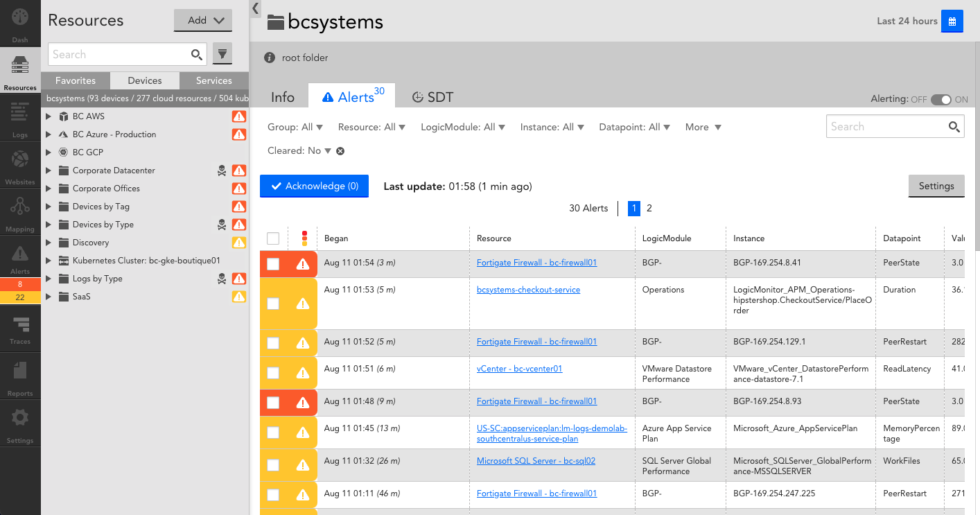Check the bcsystems-checkout-service alert checkbox
980x515 pixels.
(273, 304)
